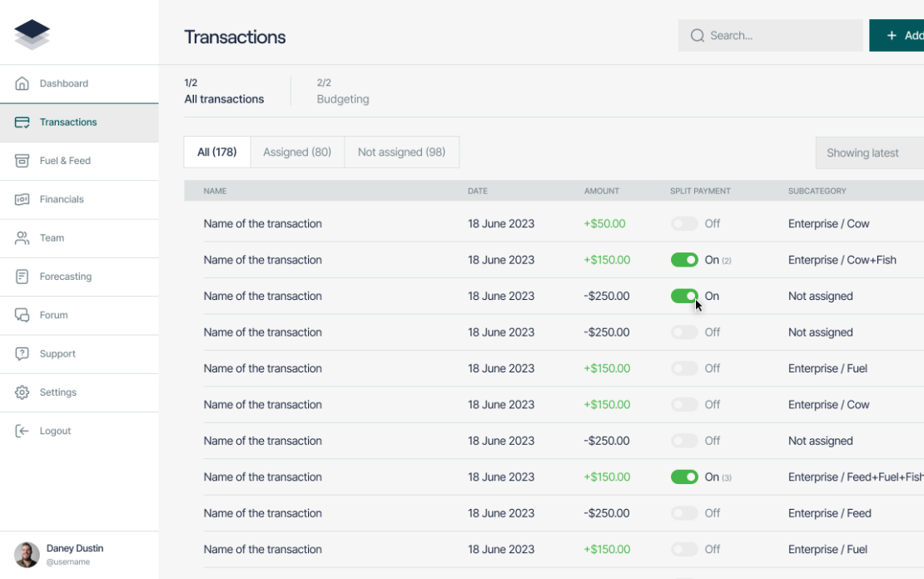The height and width of the screenshot is (579, 924).
Task: Click Daney Dustin profile avatar
Action: (27, 555)
